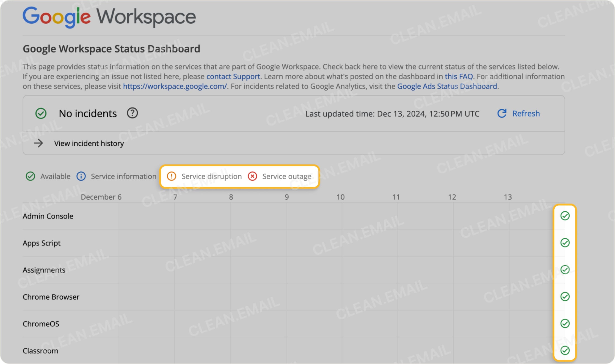
Task: Select the Service disruption warning icon
Action: 172,176
